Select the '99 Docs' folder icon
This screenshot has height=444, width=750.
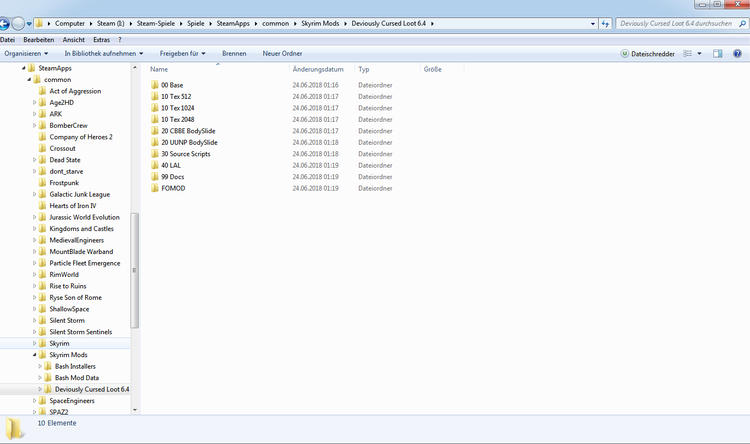tap(154, 177)
